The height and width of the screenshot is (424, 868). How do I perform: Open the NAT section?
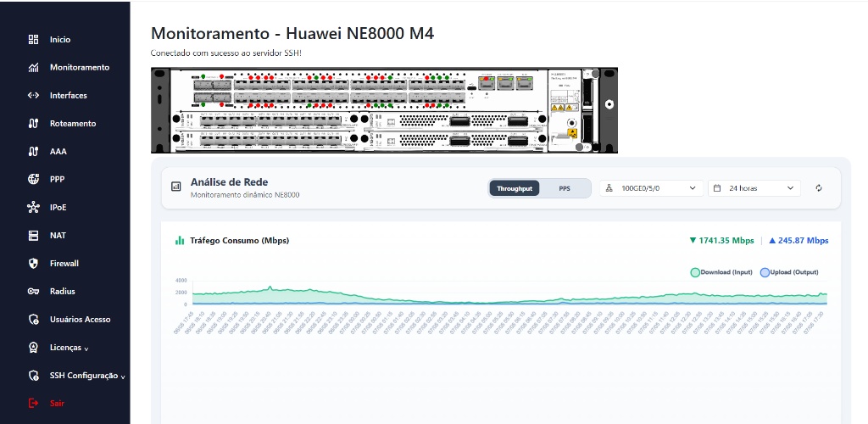tap(58, 235)
